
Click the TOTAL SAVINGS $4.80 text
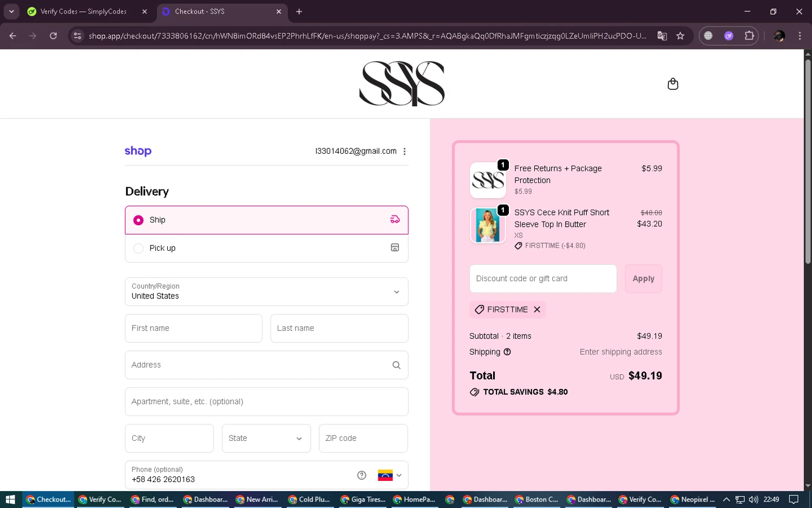pos(525,392)
